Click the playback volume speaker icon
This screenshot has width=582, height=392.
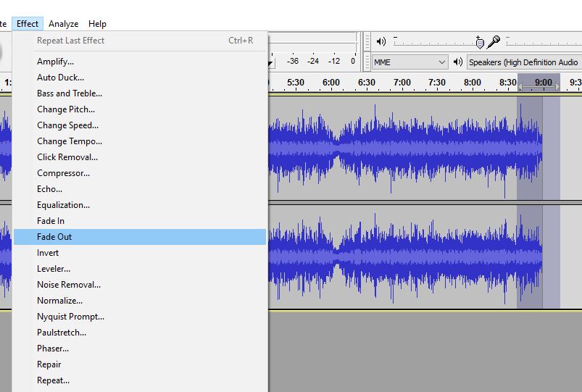click(x=381, y=41)
